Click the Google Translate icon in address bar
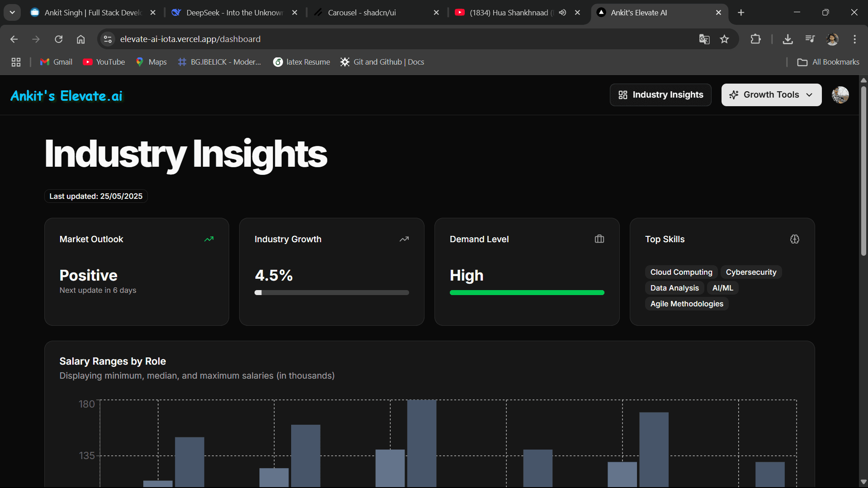This screenshot has height=488, width=868. pyautogui.click(x=704, y=39)
